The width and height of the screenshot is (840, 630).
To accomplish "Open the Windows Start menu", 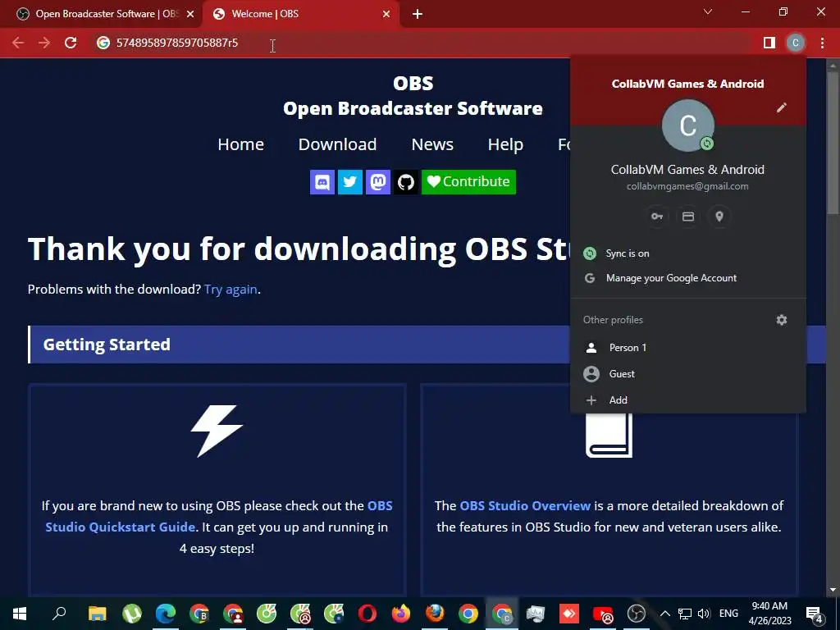I will tap(20, 614).
